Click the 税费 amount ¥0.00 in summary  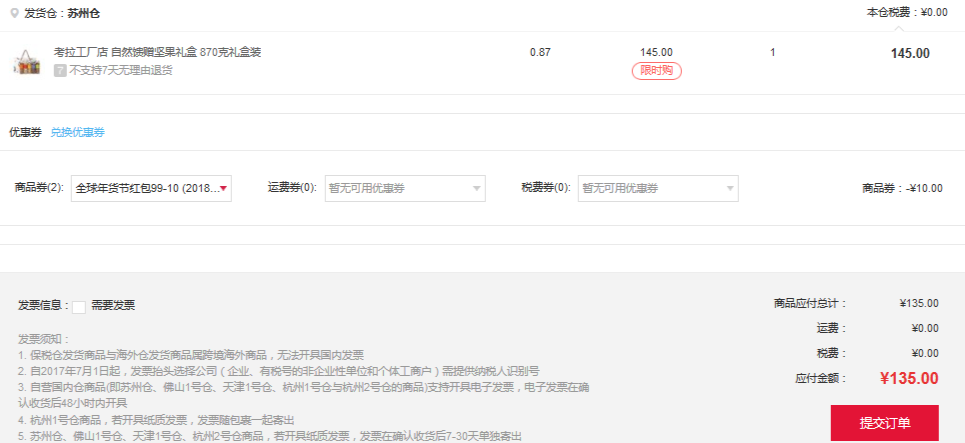(x=925, y=353)
